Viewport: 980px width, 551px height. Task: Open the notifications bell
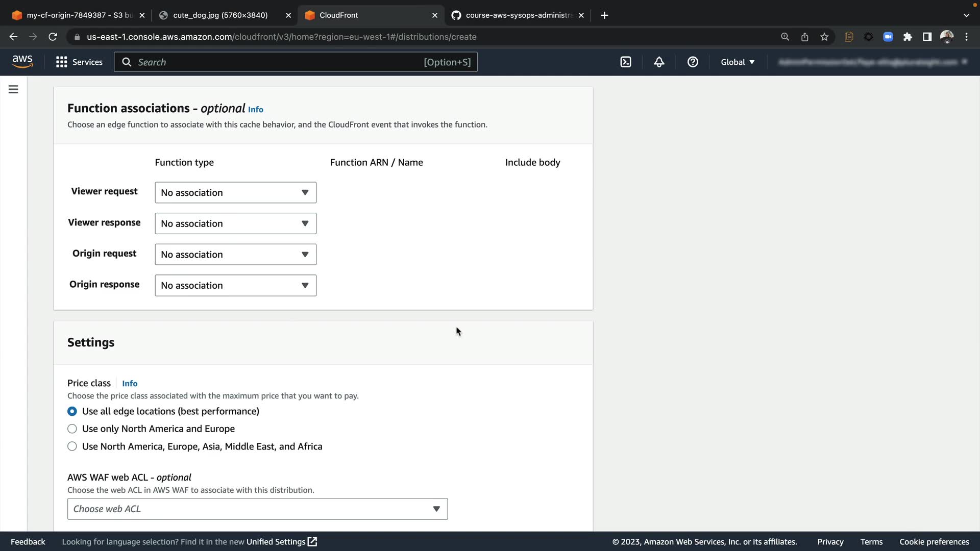(659, 62)
